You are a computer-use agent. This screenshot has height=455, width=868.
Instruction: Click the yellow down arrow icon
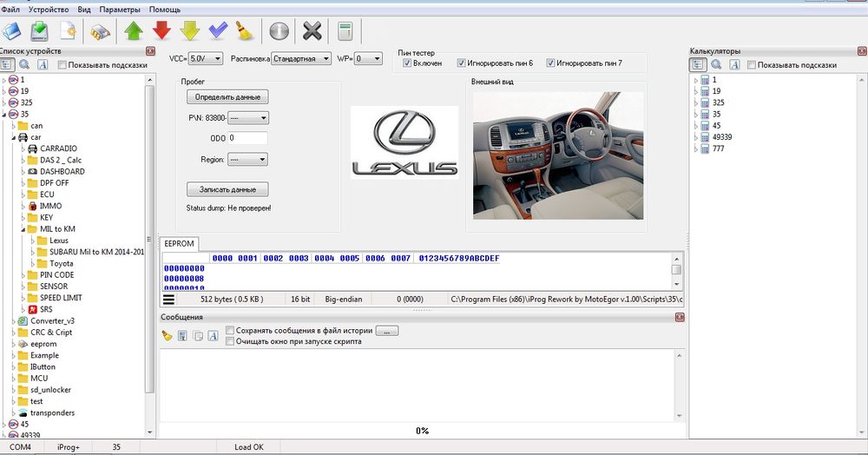pos(189,30)
